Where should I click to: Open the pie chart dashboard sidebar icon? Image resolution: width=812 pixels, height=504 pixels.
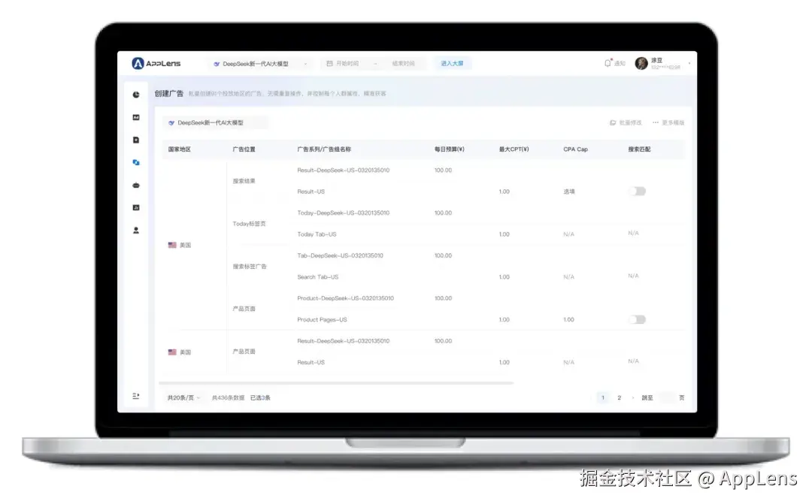135,95
